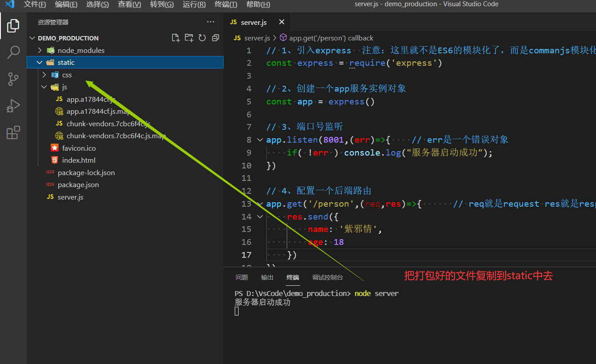
Task: Fold the app.listen block at line 8
Action: (x=260, y=140)
